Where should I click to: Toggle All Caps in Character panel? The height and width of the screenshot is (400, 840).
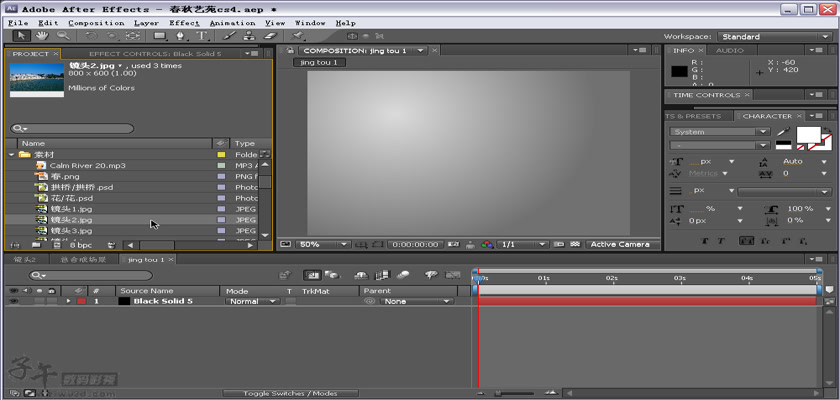pyautogui.click(x=746, y=241)
